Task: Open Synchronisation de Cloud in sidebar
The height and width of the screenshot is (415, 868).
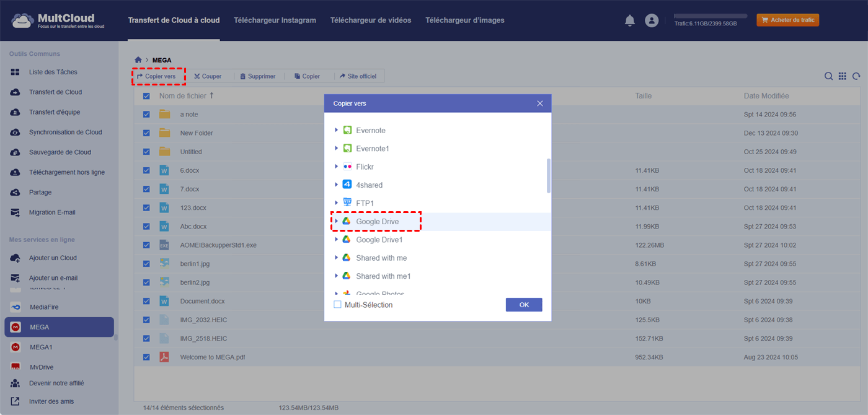Action: 65,133
